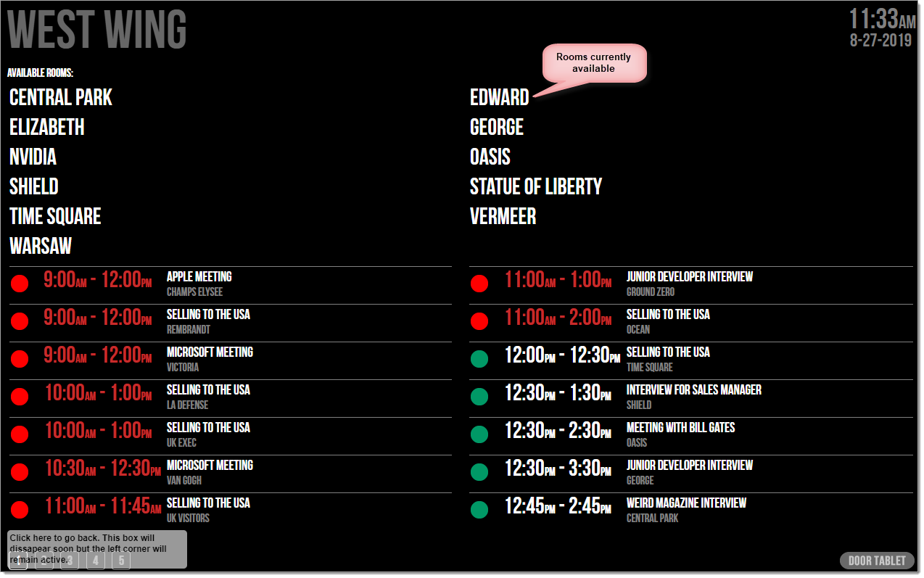Go to page 4 of the schedule
This screenshot has width=924, height=578.
point(96,561)
